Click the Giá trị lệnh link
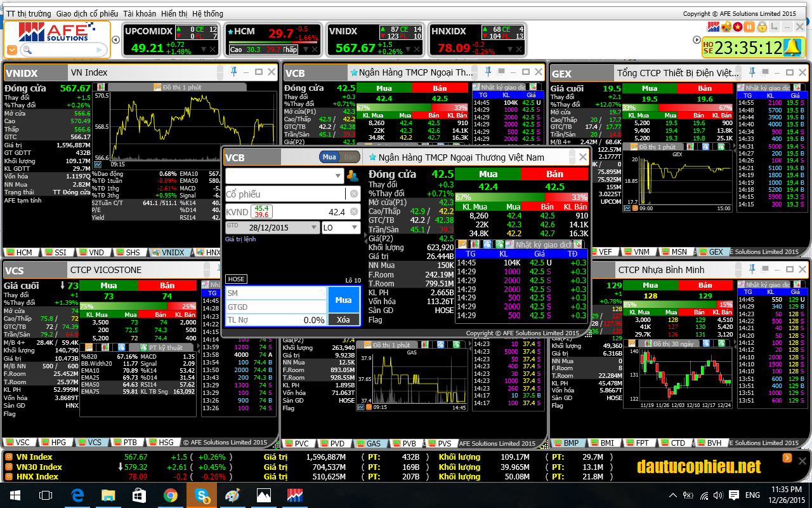 pyautogui.click(x=240, y=239)
